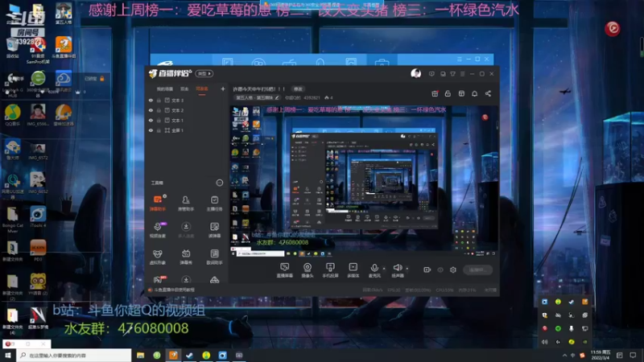
Task: Select the highlighted orange scene tab
Action: pos(202,89)
